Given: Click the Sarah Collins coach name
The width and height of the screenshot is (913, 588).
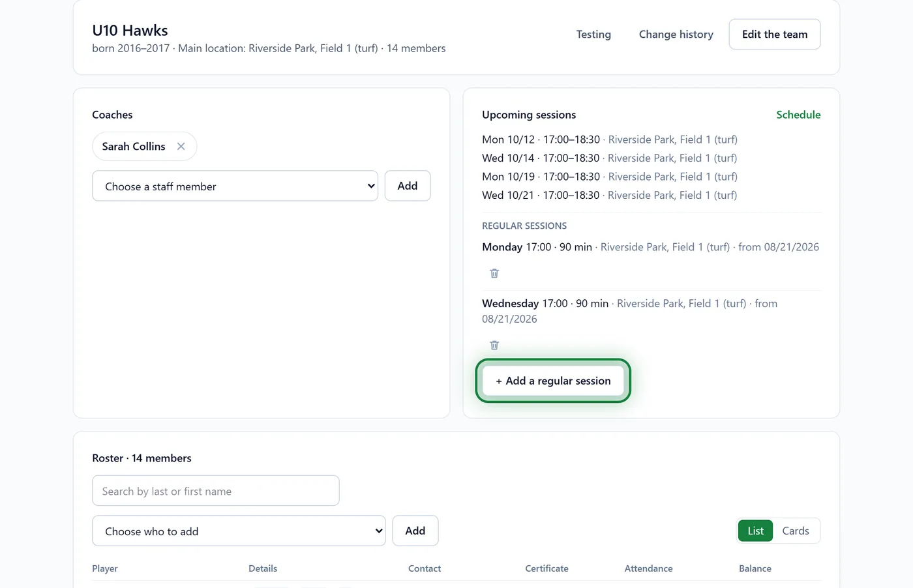Looking at the screenshot, I should pos(134,147).
